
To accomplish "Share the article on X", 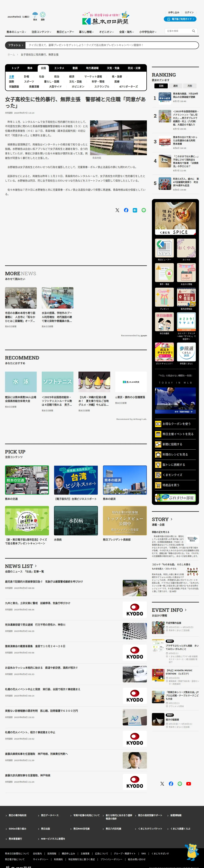I will pos(117,210).
